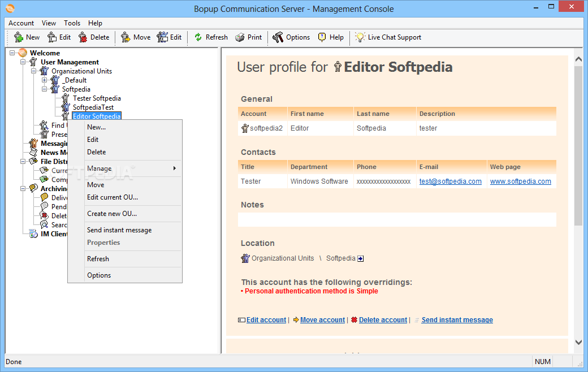Open Live Chat Support lightbulb button
This screenshot has height=372, width=588.
click(388, 37)
